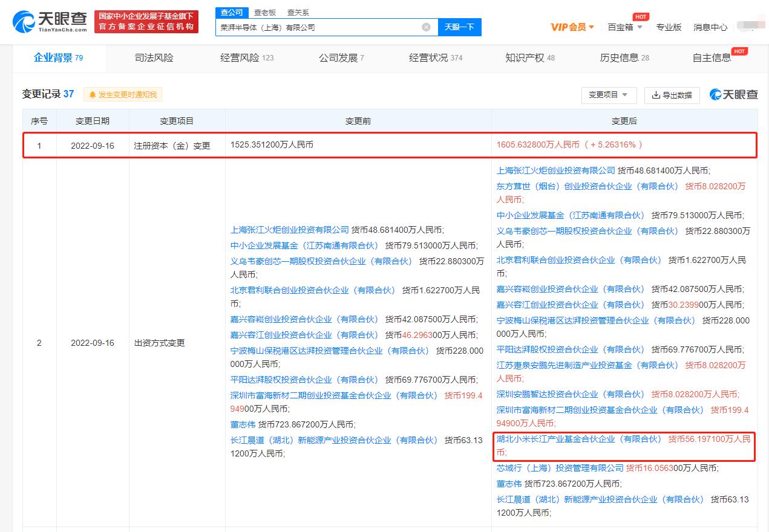Open 上海张江火炬创业投资有限公司 in 变更后 column
Image resolution: width=769 pixels, height=532 pixels.
(x=555, y=170)
